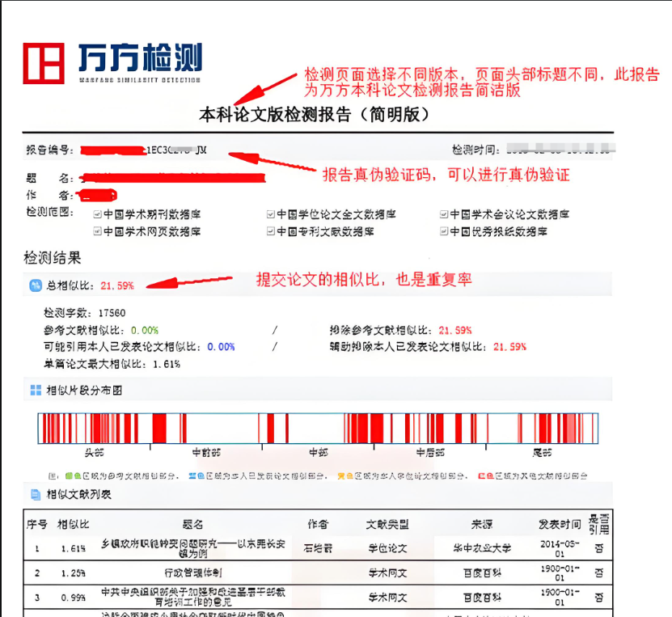672x617 pixels.
Task: Toggle 中国学术网页数据库 checkbox
Action: click(x=97, y=231)
